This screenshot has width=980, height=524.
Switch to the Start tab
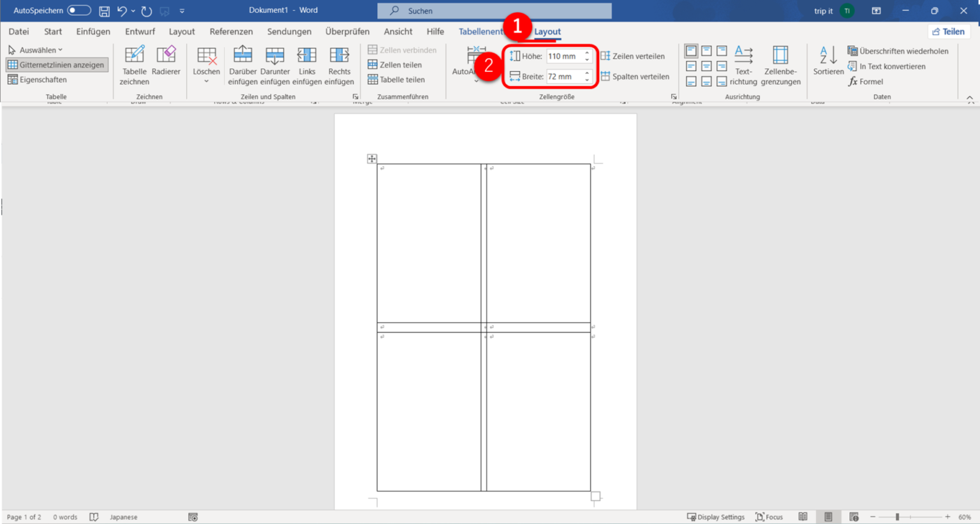pos(53,31)
